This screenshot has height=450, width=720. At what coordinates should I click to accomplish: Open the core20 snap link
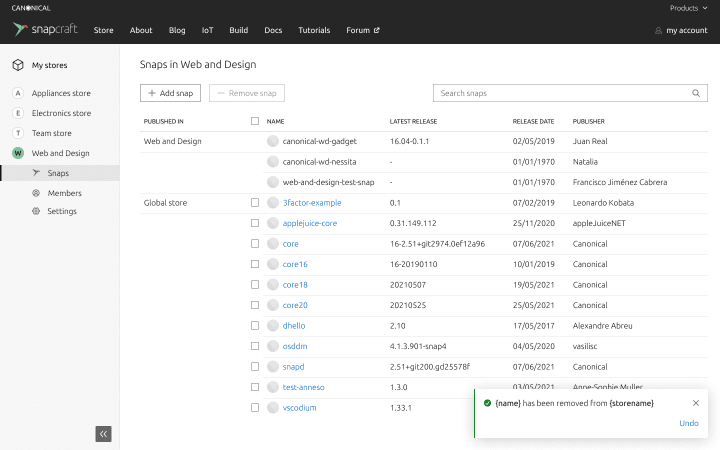(295, 305)
